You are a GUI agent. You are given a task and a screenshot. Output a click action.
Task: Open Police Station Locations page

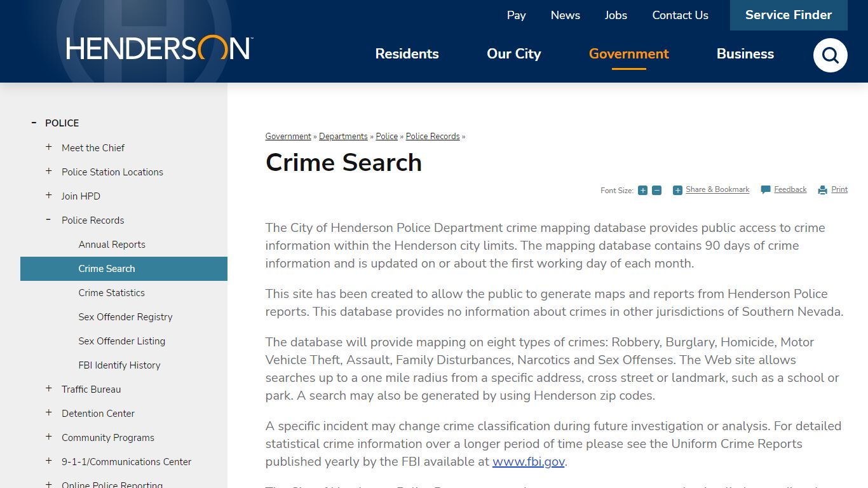[112, 172]
